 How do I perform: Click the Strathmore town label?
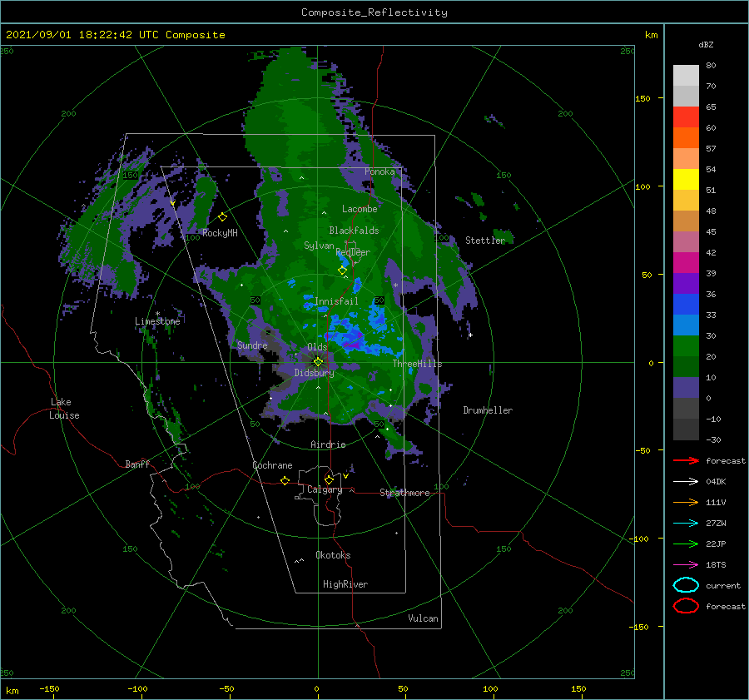pyautogui.click(x=404, y=493)
